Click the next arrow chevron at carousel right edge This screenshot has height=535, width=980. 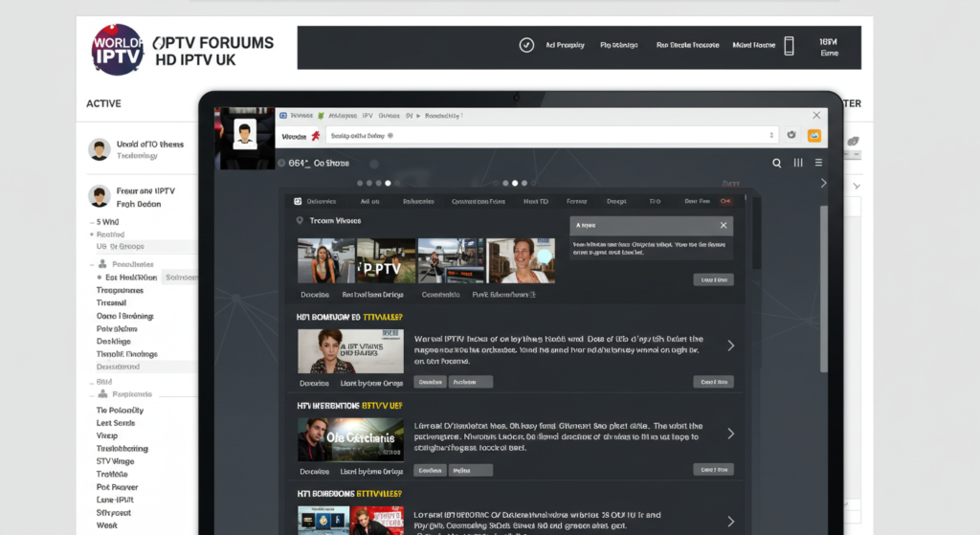pos(823,183)
